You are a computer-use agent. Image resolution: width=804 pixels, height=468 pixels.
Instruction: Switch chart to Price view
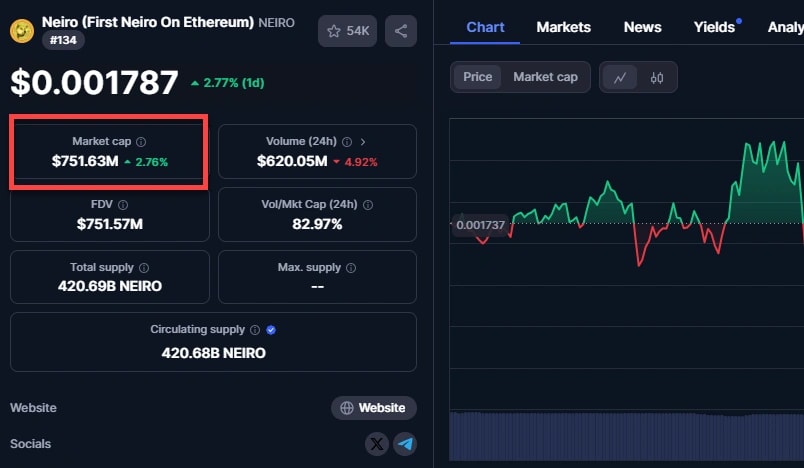pyautogui.click(x=477, y=77)
